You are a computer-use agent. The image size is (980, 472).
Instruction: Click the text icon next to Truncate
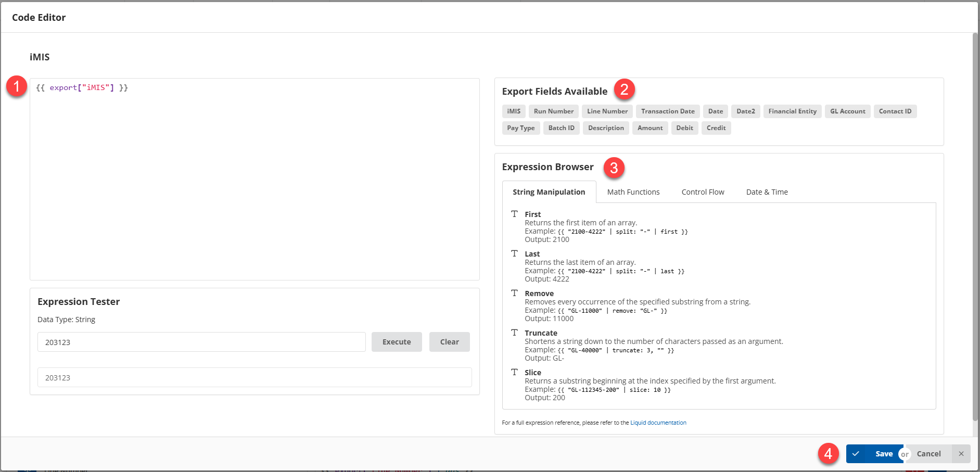[514, 333]
